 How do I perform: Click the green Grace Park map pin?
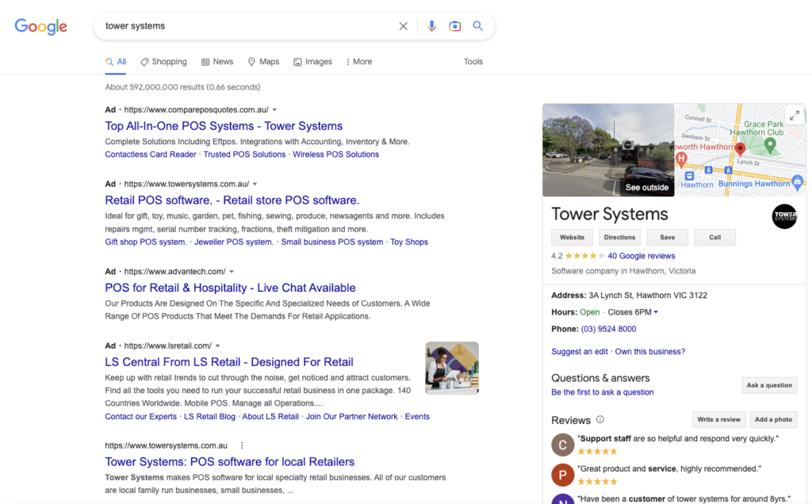point(770,146)
